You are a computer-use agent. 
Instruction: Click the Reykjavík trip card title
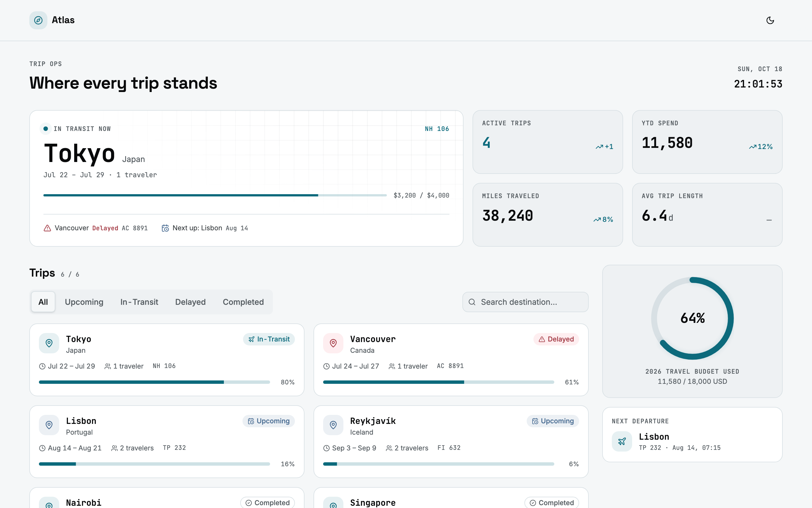click(373, 421)
